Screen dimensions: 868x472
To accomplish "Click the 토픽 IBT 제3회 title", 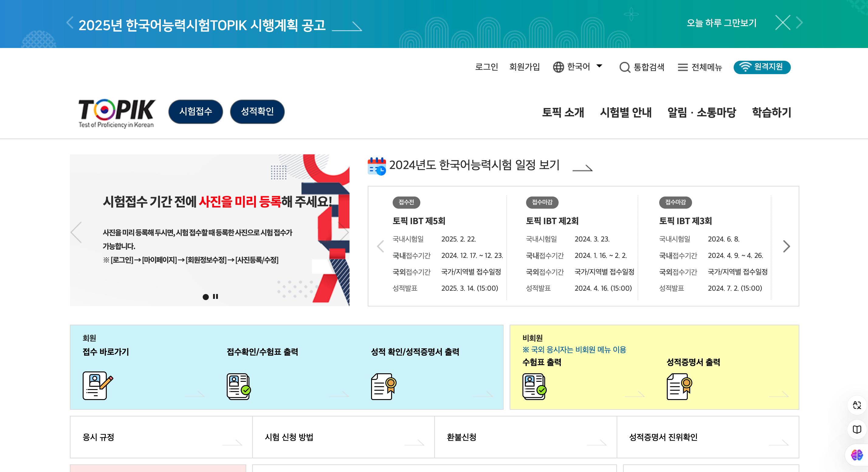I will (685, 221).
